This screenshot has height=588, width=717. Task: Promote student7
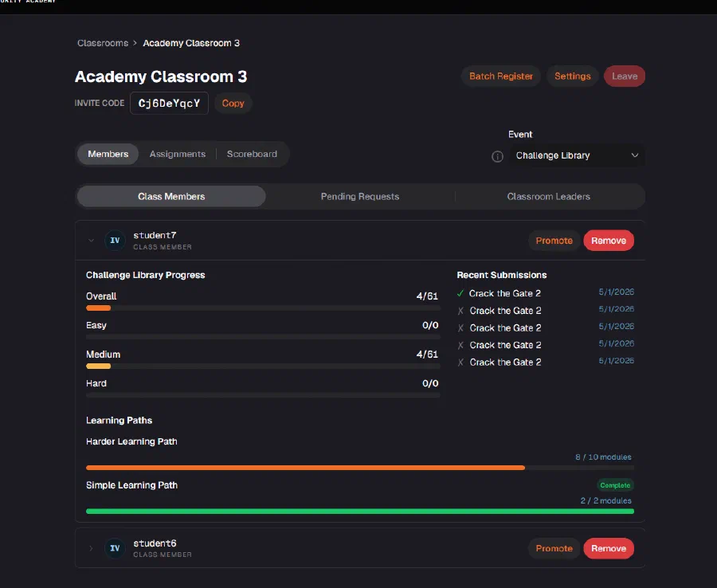click(x=554, y=241)
